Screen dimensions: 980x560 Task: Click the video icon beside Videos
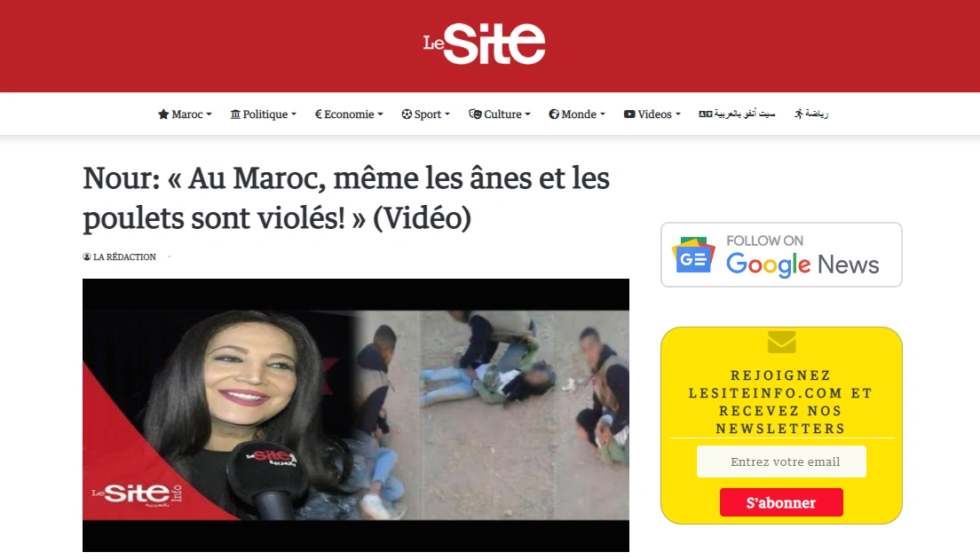pyautogui.click(x=629, y=114)
